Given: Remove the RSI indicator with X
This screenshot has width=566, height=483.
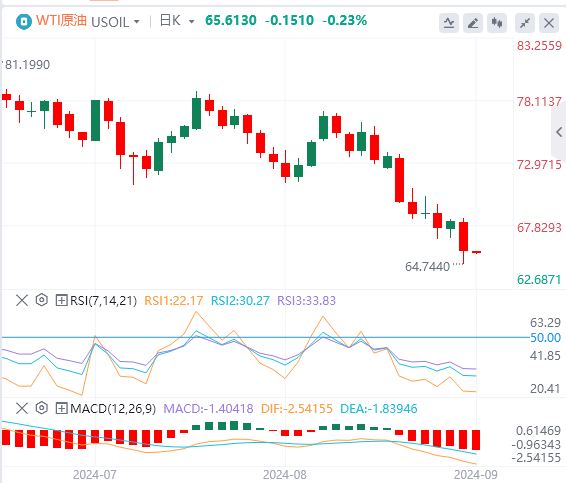Looking at the screenshot, I should point(22,300).
